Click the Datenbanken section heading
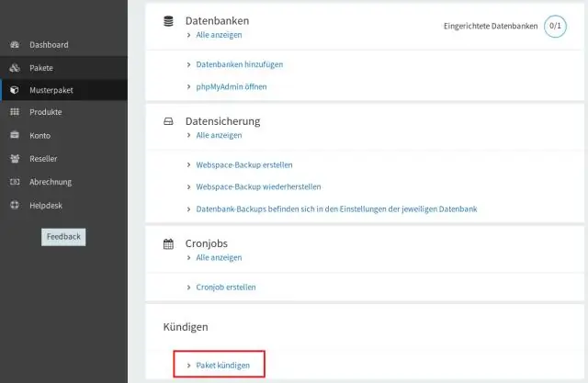588x383 pixels. (217, 20)
